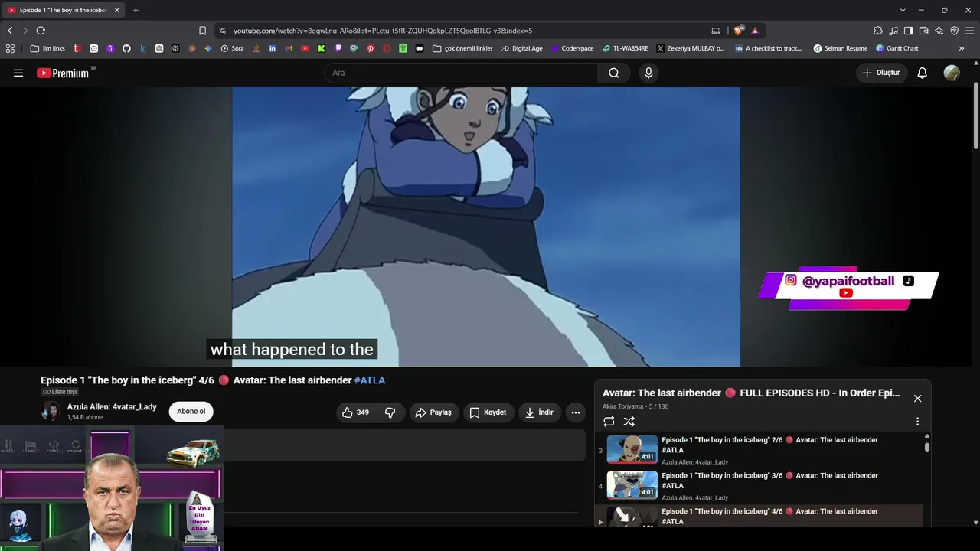Go to YouTube Premium home logo
980x551 pixels.
point(63,73)
